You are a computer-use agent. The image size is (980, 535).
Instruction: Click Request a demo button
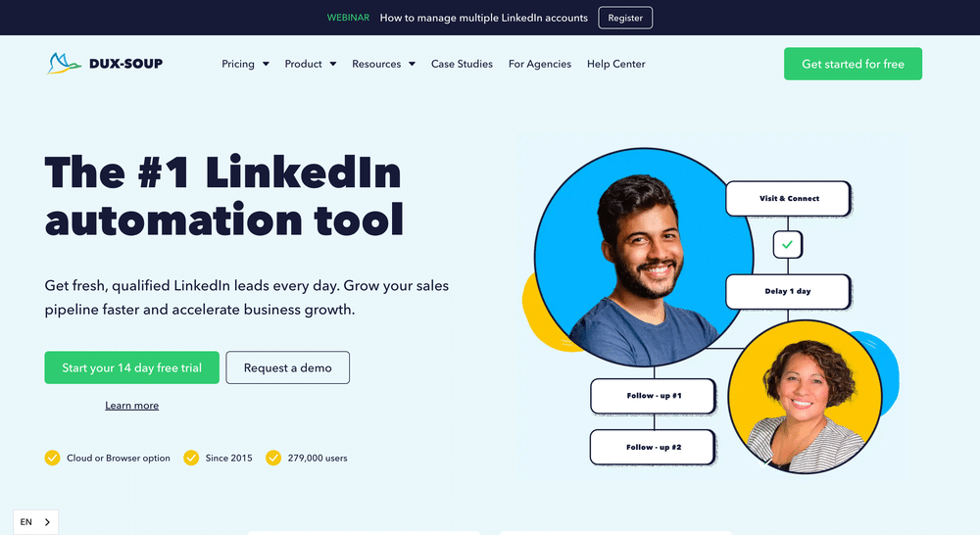287,367
